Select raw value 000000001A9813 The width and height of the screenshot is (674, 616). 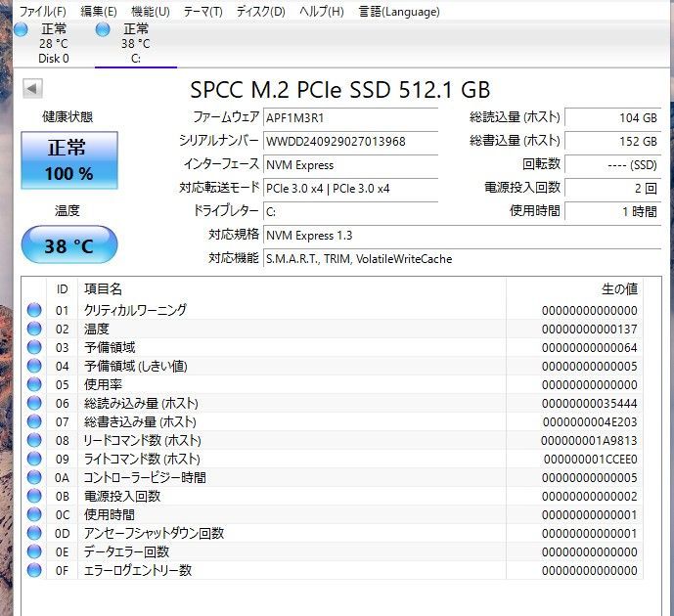coord(589,441)
